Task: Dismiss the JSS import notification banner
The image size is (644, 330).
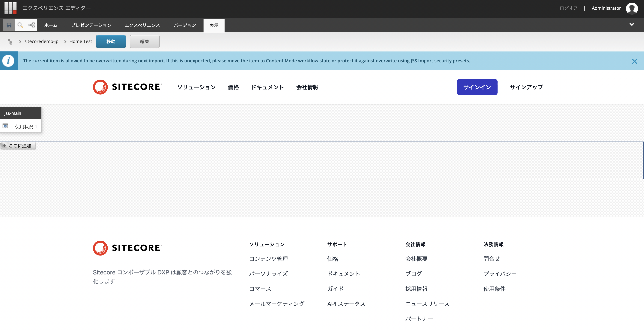Action: click(x=634, y=61)
